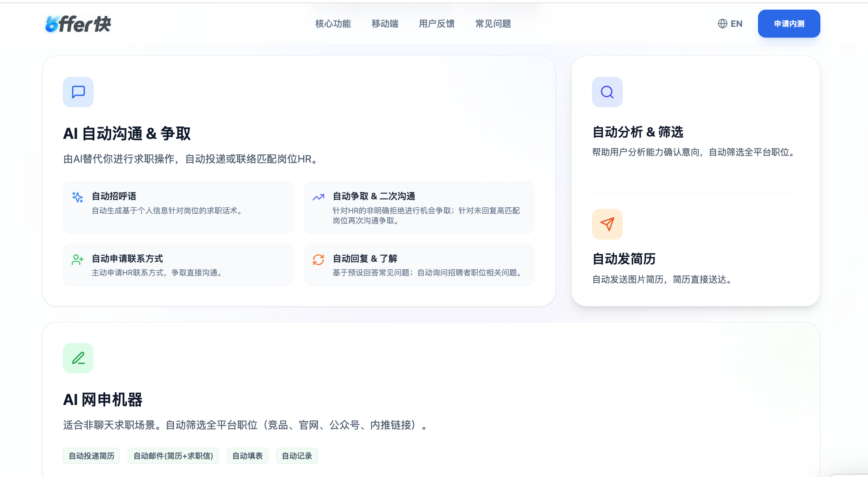Click the sparkle icon beside 自动招呼语
868x477 pixels.
(x=78, y=197)
